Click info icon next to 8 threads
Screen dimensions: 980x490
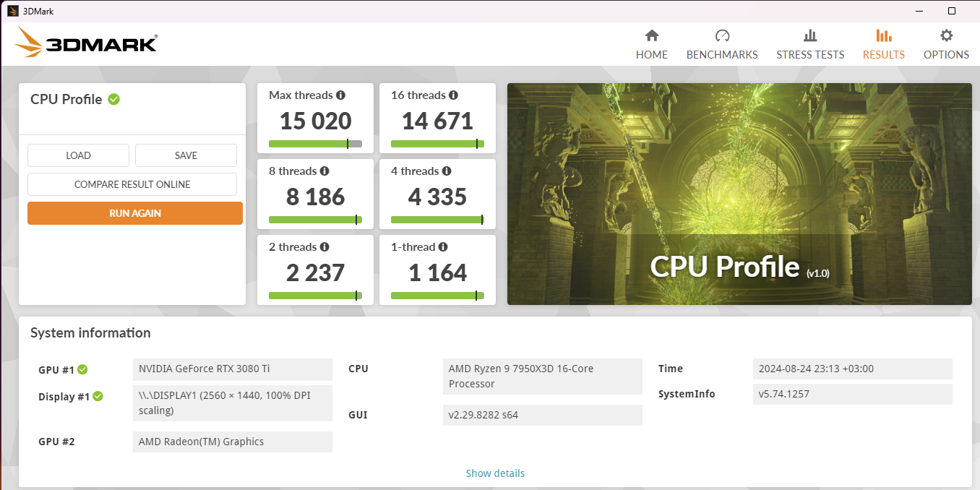pyautogui.click(x=324, y=171)
